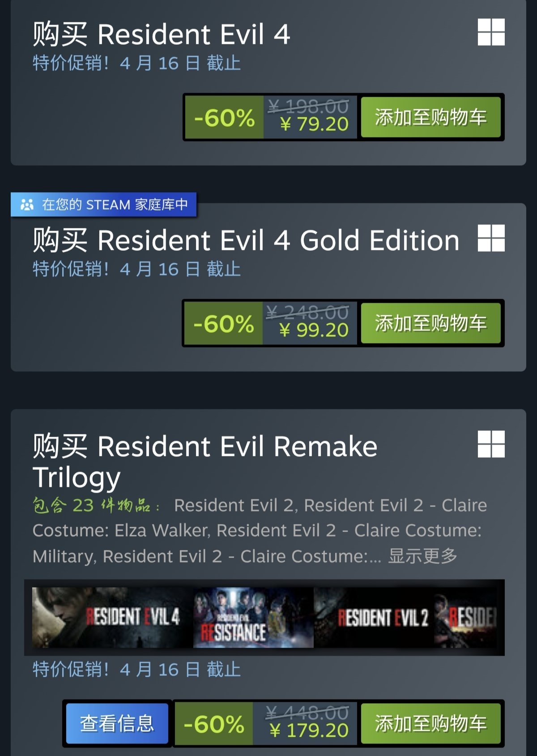The width and height of the screenshot is (537, 756).
Task: Click Windows icon beside Resident Evil 4
Action: click(491, 32)
